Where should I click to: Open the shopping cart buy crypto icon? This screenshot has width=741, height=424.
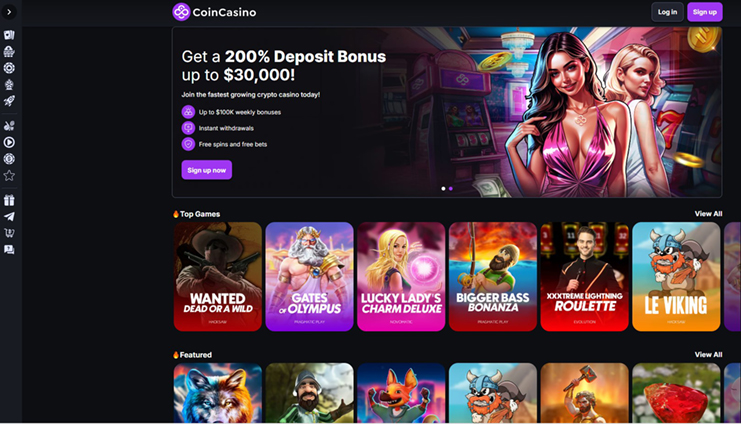tap(9, 233)
